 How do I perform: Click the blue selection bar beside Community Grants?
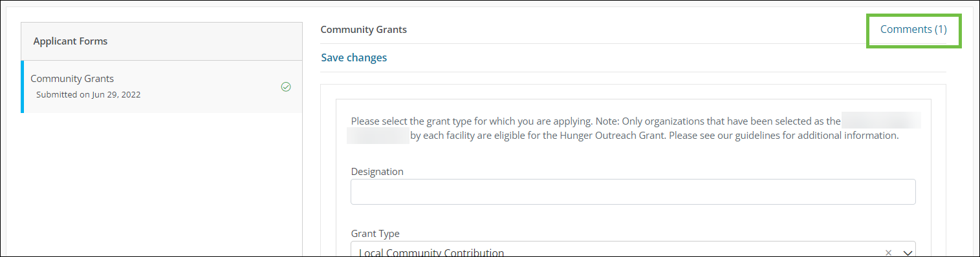tap(22, 87)
